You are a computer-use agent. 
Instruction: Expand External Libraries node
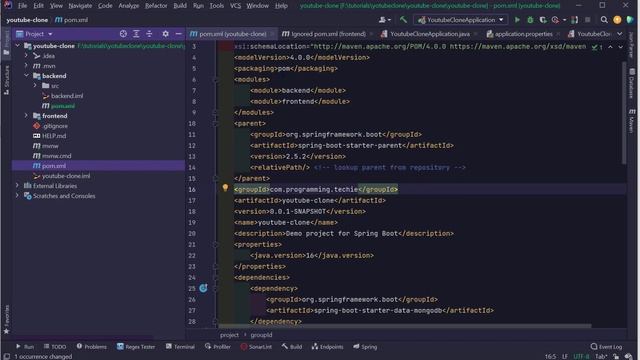(18, 186)
